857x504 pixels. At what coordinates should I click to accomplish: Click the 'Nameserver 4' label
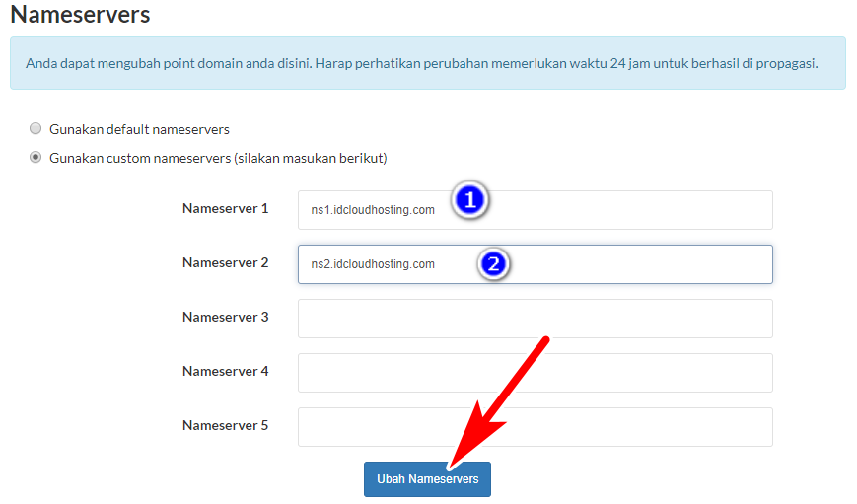[x=225, y=371]
